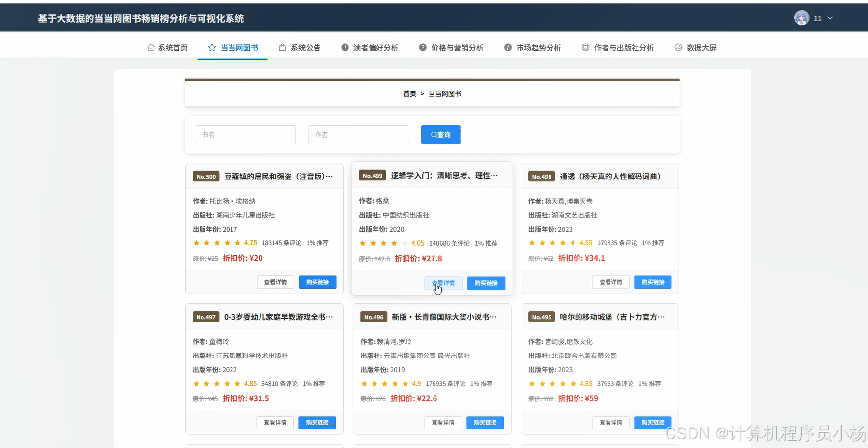Click the icon beside 作者与出版社分析

pos(585,47)
